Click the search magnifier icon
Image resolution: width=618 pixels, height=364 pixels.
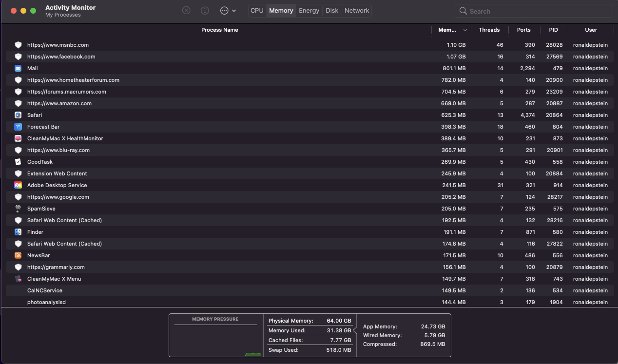pos(463,11)
